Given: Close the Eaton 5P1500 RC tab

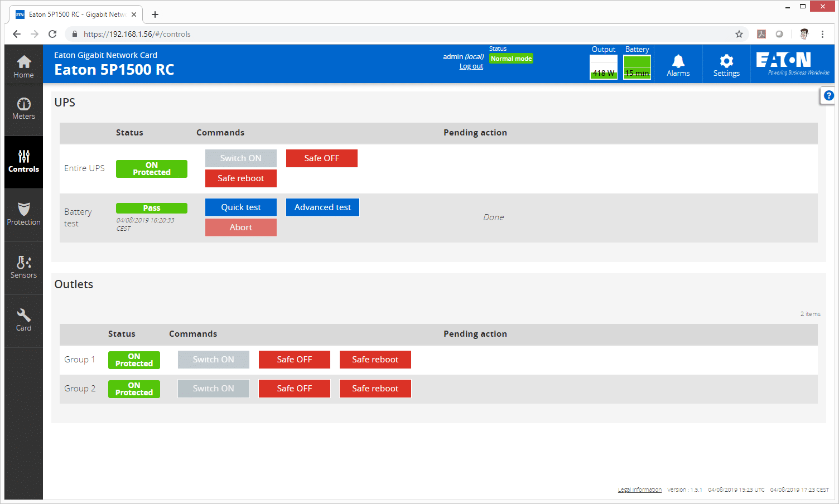Looking at the screenshot, I should click(134, 14).
